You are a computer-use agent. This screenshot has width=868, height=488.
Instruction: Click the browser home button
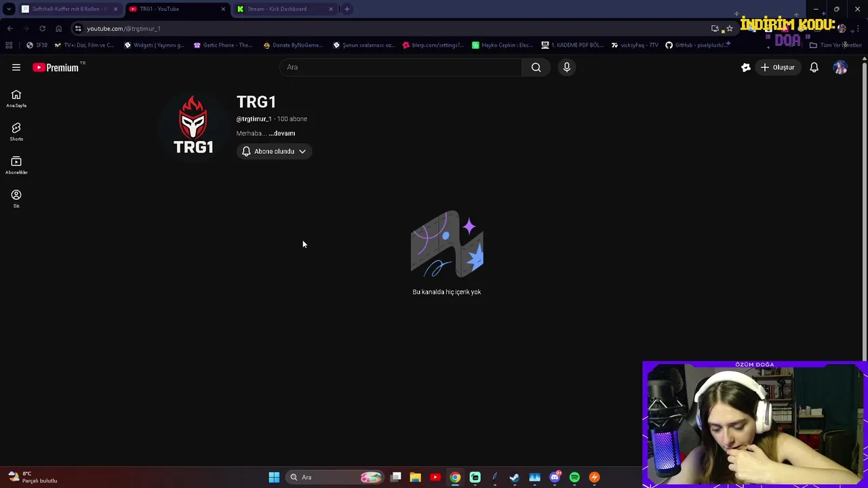pyautogui.click(x=58, y=28)
